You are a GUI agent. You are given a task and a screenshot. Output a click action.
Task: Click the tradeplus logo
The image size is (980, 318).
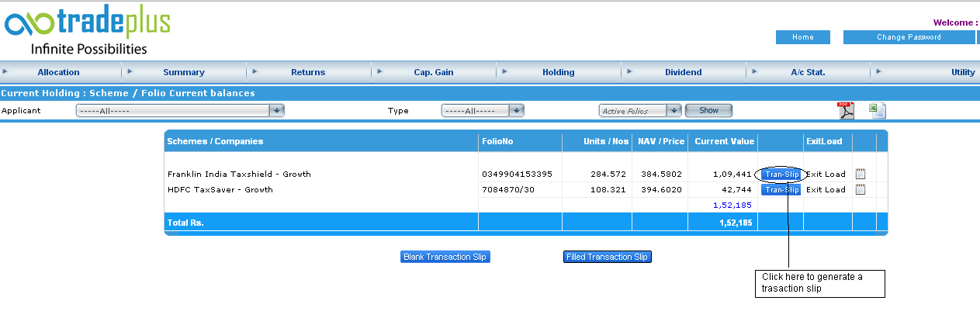click(87, 31)
